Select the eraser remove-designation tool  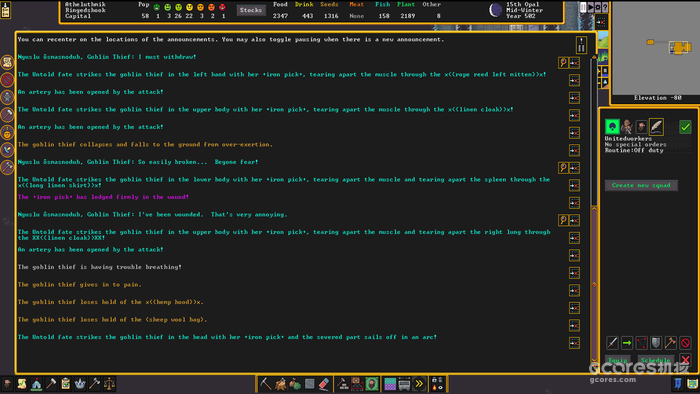324,384
